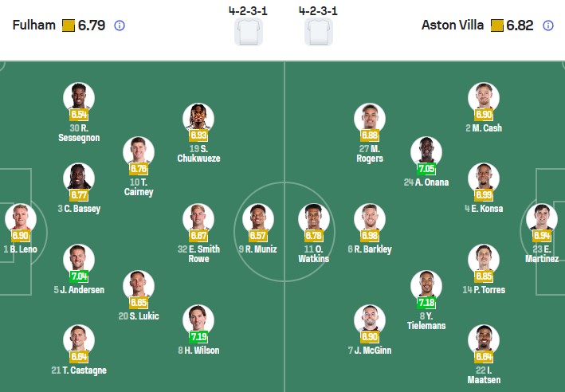Open T. Cairney's player avatar

coord(139,152)
